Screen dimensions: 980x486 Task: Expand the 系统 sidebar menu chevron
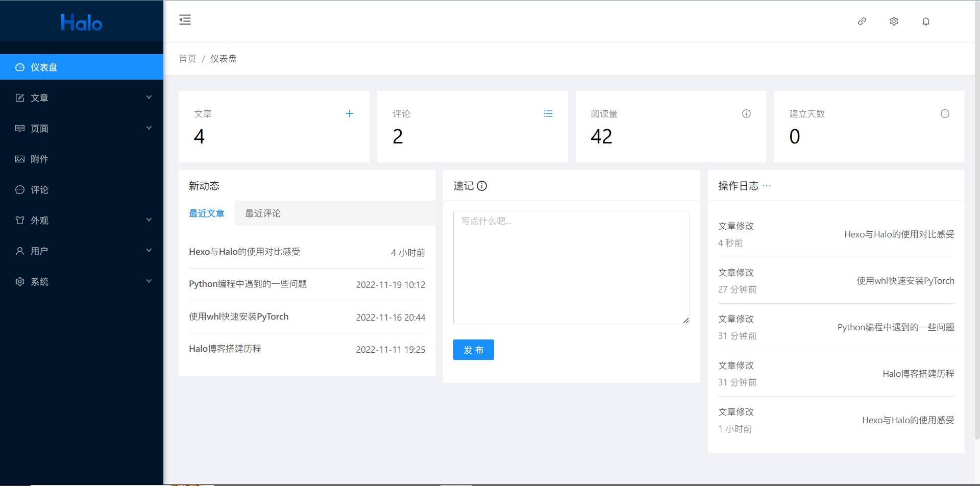[x=149, y=281]
